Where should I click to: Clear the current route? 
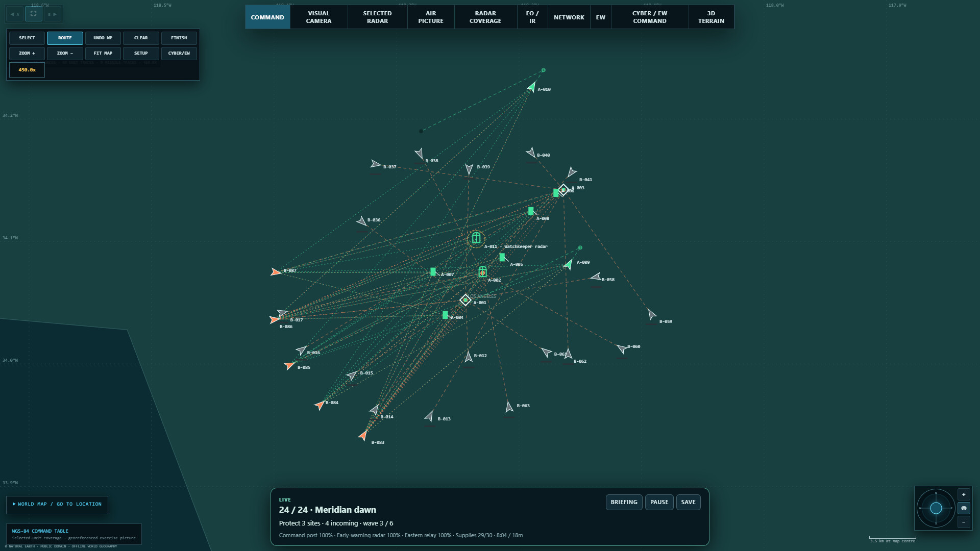point(141,38)
